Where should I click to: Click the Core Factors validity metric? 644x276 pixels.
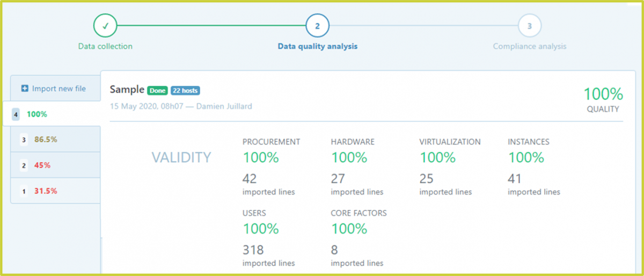(349, 229)
